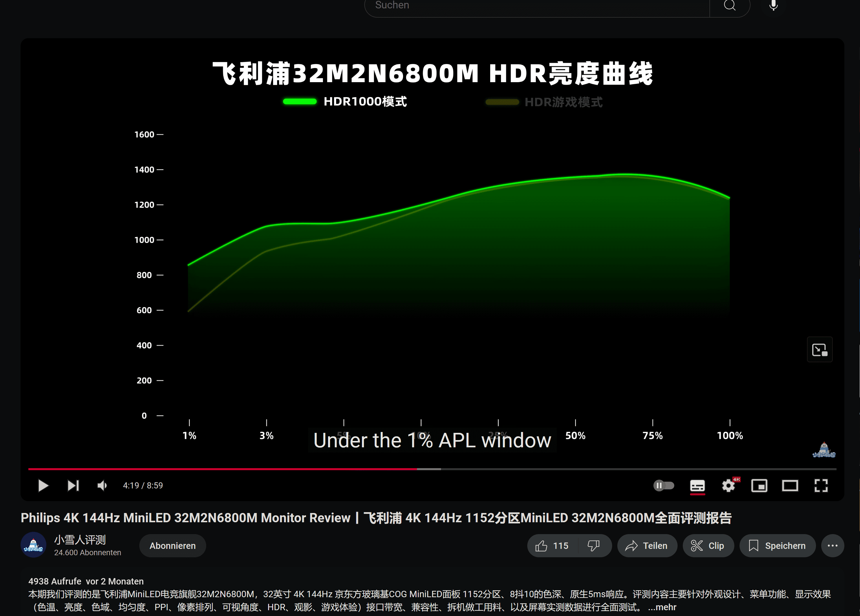
Task: Open the 小雪人评测 channel name
Action: (80, 540)
